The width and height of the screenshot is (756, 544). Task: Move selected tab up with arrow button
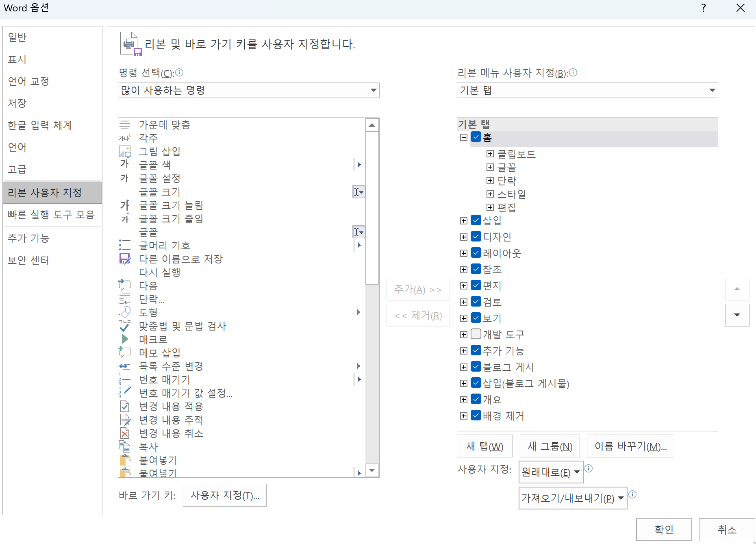click(x=737, y=289)
